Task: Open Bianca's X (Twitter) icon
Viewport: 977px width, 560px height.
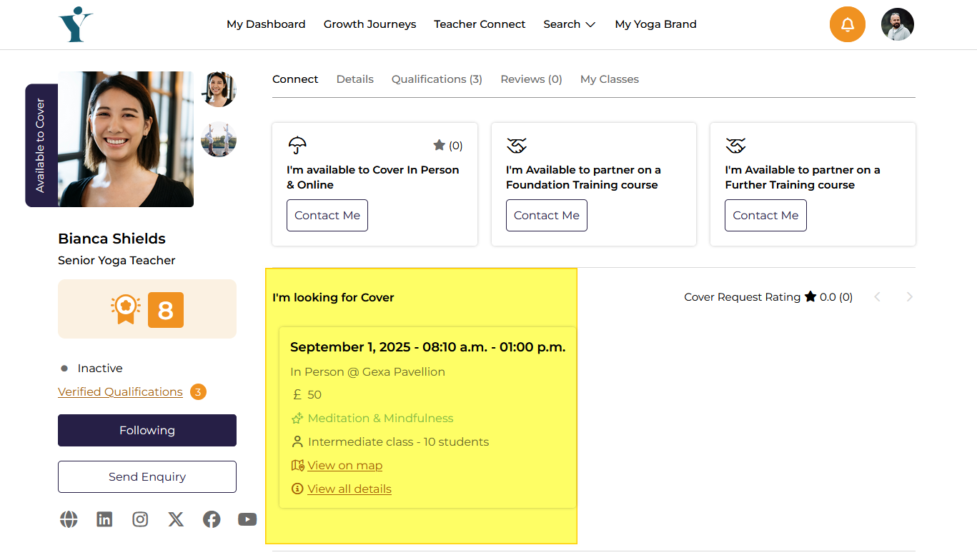Action: pyautogui.click(x=176, y=519)
